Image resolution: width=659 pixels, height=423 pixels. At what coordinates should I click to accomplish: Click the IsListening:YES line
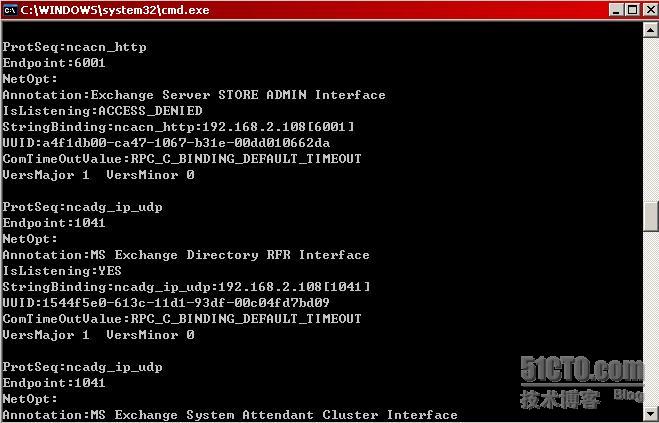pyautogui.click(x=62, y=271)
